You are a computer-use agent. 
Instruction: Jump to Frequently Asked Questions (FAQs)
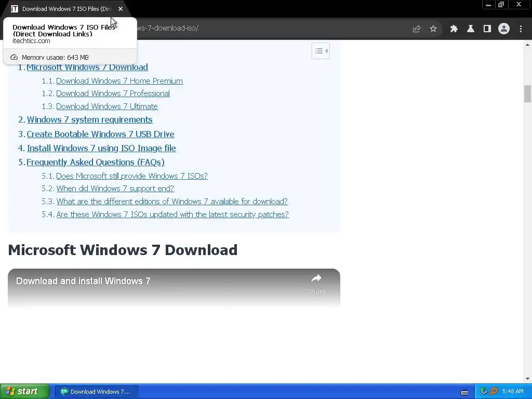96,162
